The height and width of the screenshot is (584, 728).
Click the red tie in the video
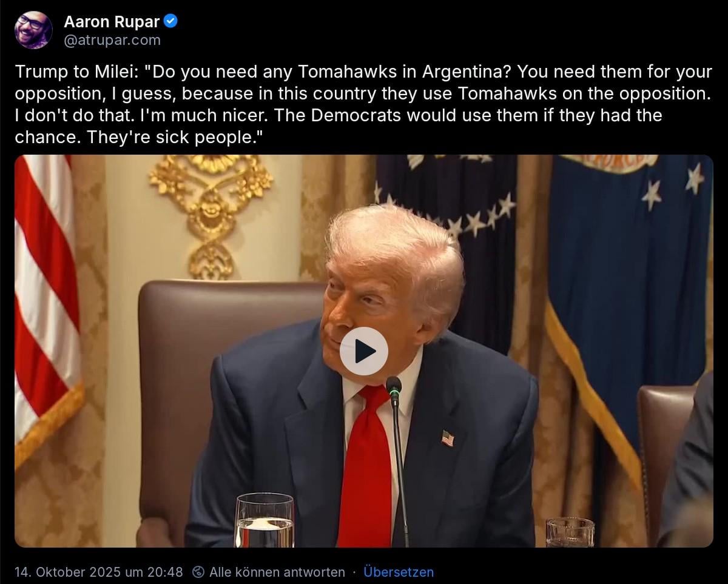(x=365, y=467)
